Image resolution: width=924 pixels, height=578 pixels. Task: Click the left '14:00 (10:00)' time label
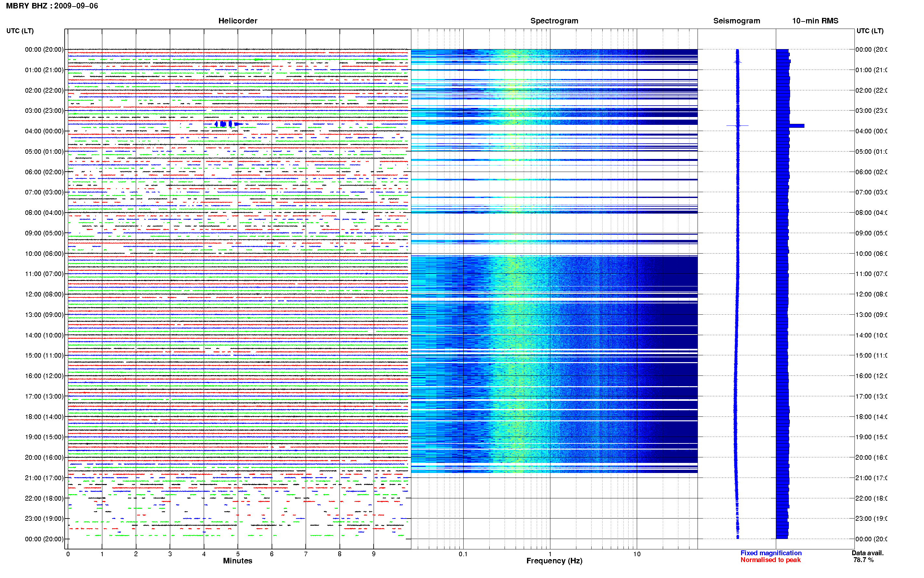coord(44,335)
